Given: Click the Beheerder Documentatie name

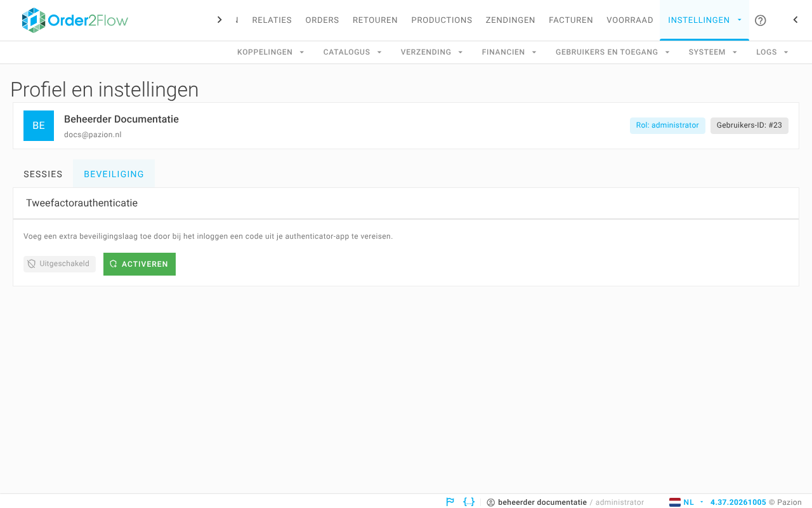Looking at the screenshot, I should (121, 119).
